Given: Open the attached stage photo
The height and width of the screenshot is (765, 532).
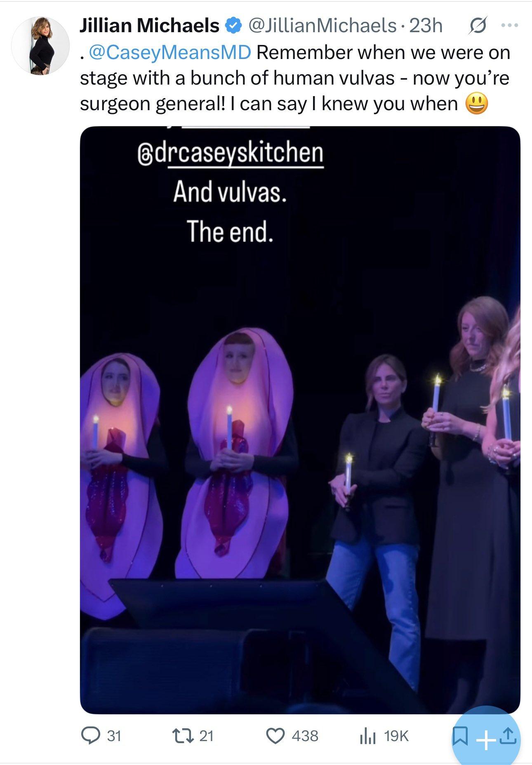Looking at the screenshot, I should [300, 420].
